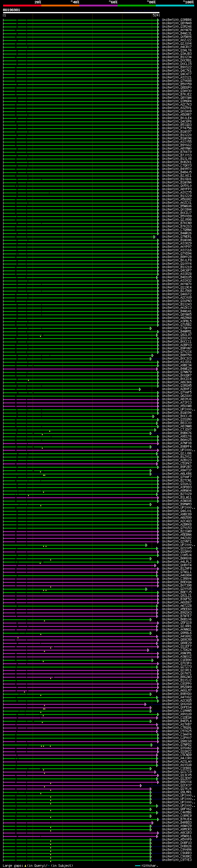Click the arrowhead ending the UniRef100_Q2CK37 hit
This screenshot has height=868, width=197.
(x=141, y=785)
